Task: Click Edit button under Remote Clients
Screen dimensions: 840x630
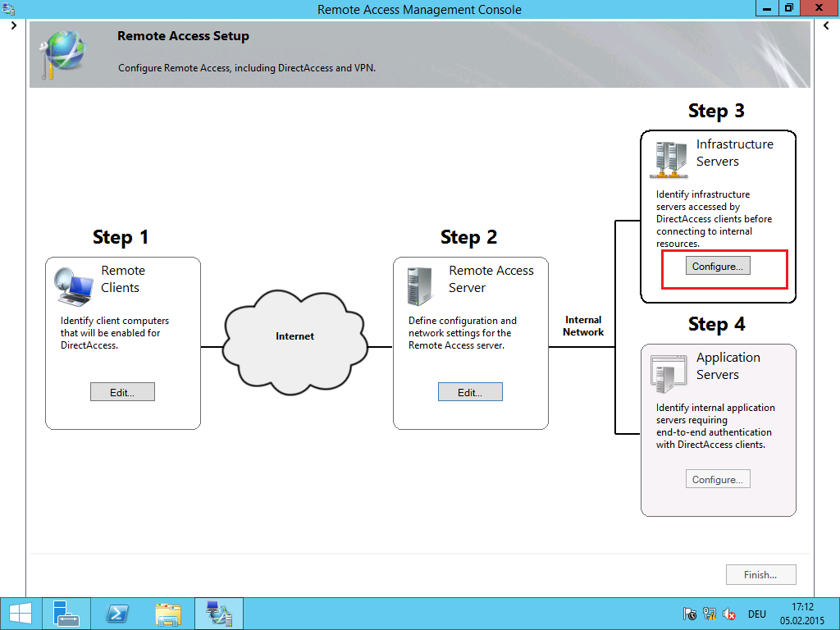Action: (x=122, y=392)
